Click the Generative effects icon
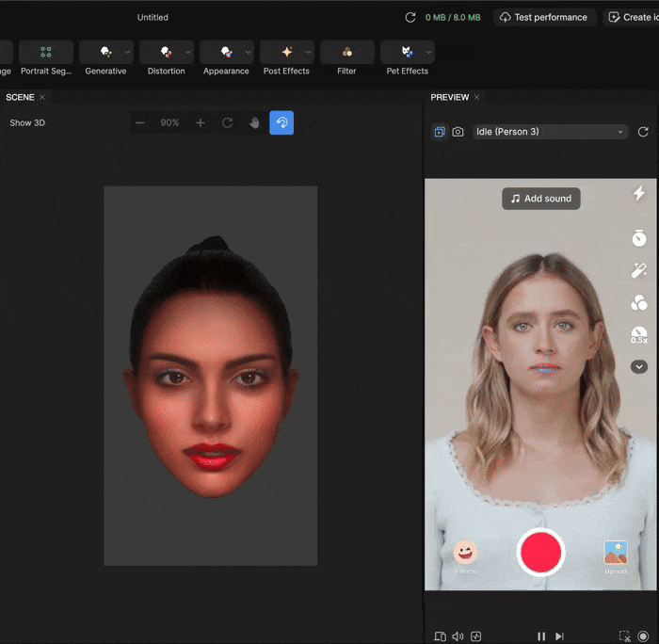 point(105,52)
